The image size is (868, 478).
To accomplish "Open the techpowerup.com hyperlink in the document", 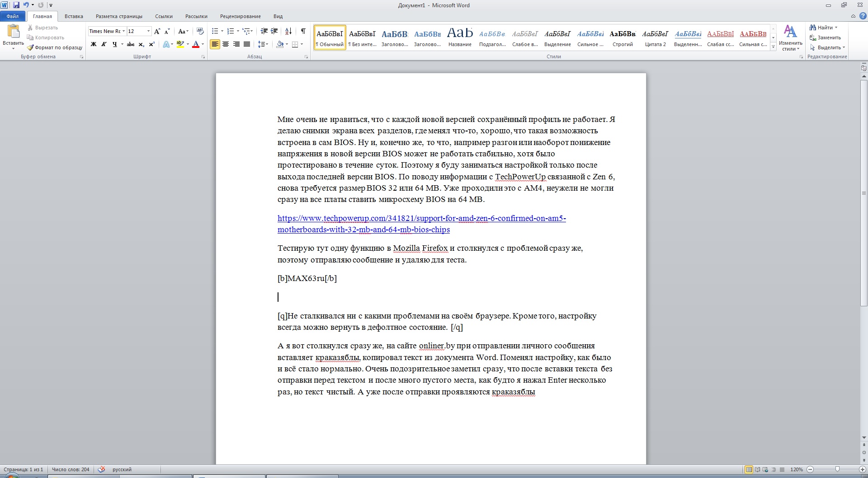I will (x=421, y=224).
